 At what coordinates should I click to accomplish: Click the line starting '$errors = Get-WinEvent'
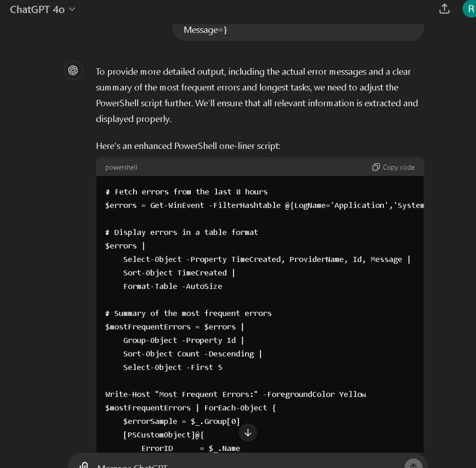click(x=264, y=206)
